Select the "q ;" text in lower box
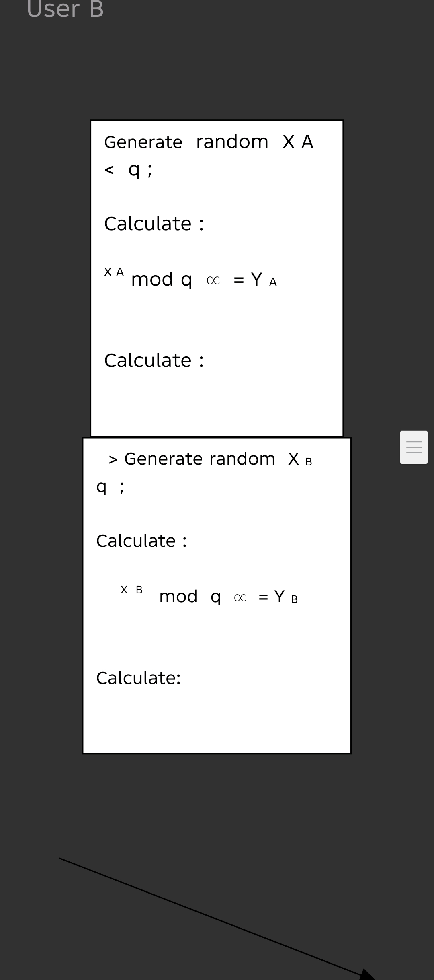434x980 pixels. [111, 487]
